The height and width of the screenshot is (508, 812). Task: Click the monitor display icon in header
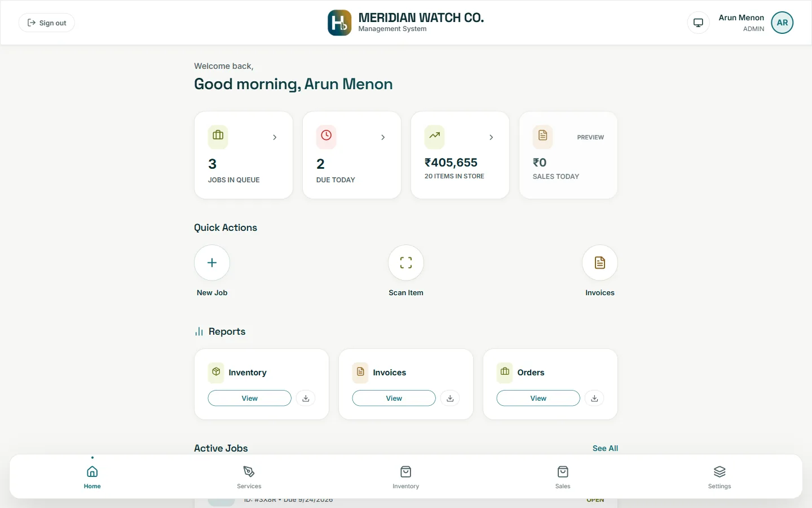click(x=698, y=23)
